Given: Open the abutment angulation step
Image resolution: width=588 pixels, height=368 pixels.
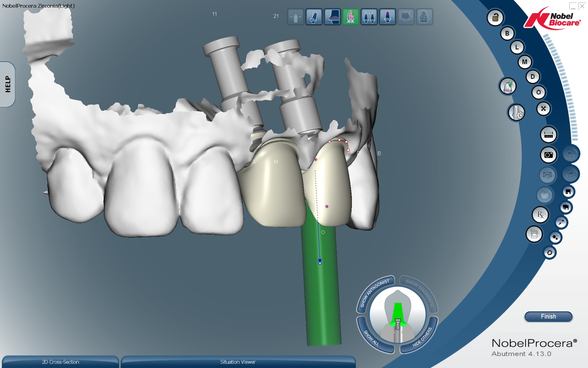Looking at the screenshot, I should point(314,17).
